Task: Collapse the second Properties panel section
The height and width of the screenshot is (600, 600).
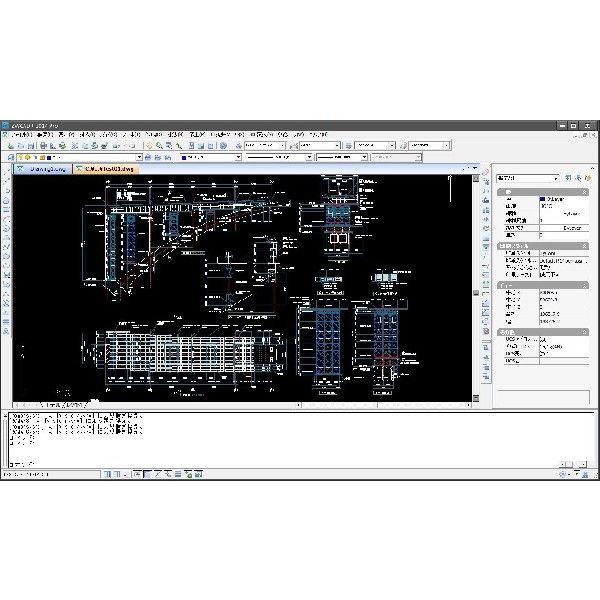Action: pos(585,246)
